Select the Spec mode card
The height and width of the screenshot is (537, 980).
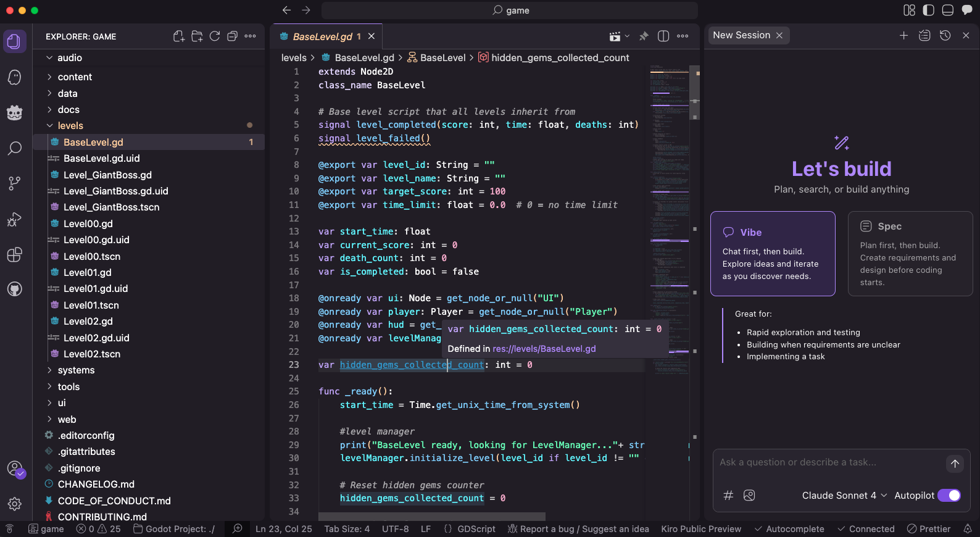[x=910, y=254]
